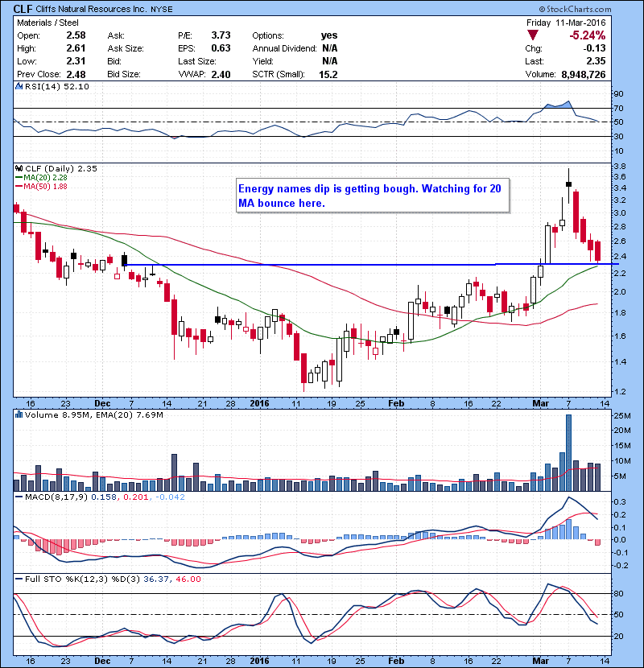Click the MA(50) 1.88 legend text
The width and height of the screenshot is (644, 668).
[x=46, y=187]
